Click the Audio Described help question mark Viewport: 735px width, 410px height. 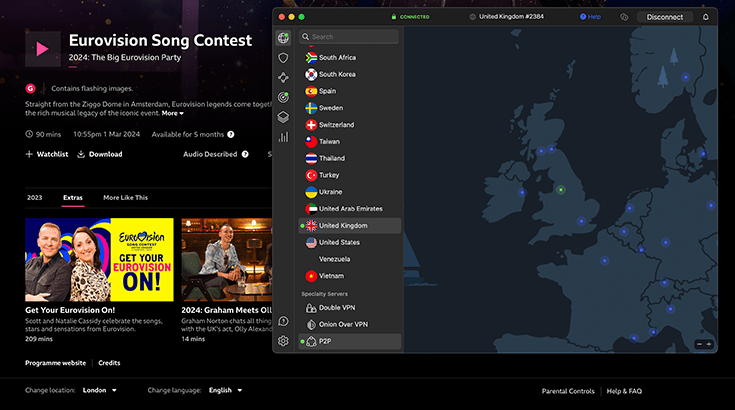[x=245, y=154]
